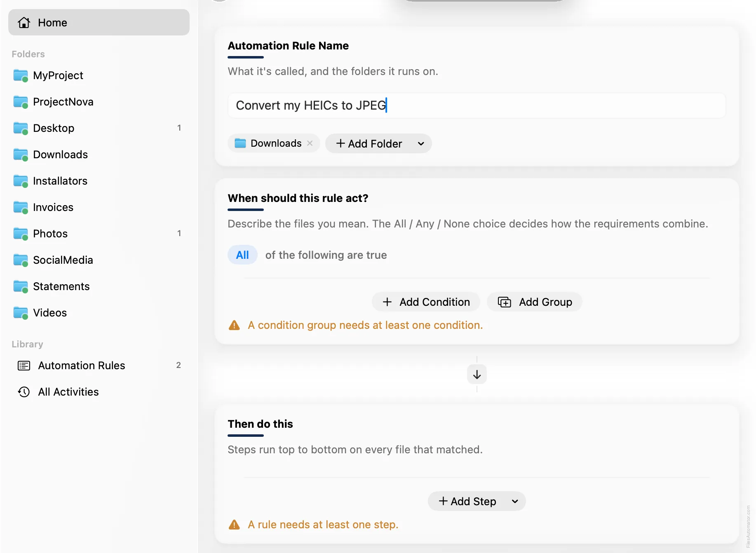Click Add Group

535,302
